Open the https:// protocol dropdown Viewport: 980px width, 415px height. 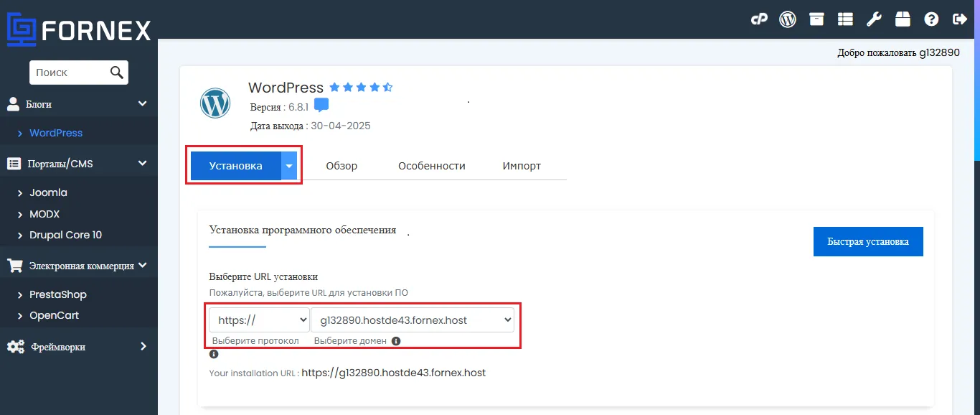click(260, 320)
